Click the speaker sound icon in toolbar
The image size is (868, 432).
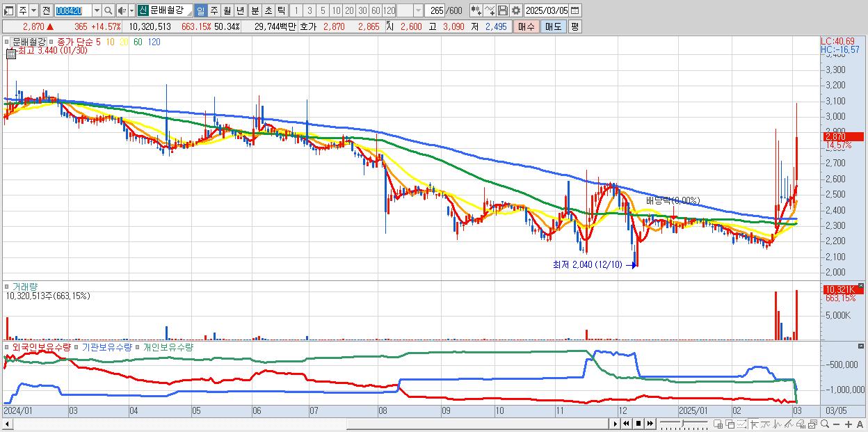122,11
